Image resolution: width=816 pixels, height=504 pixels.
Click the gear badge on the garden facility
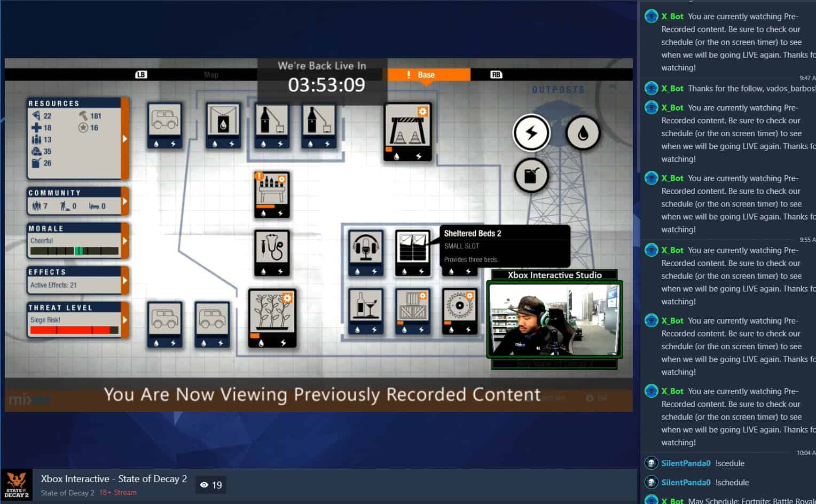point(287,298)
